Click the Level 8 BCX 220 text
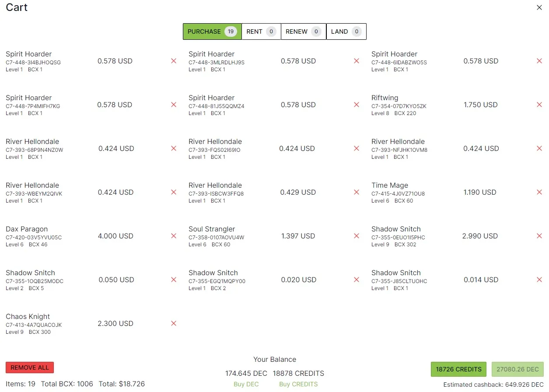 coord(394,113)
